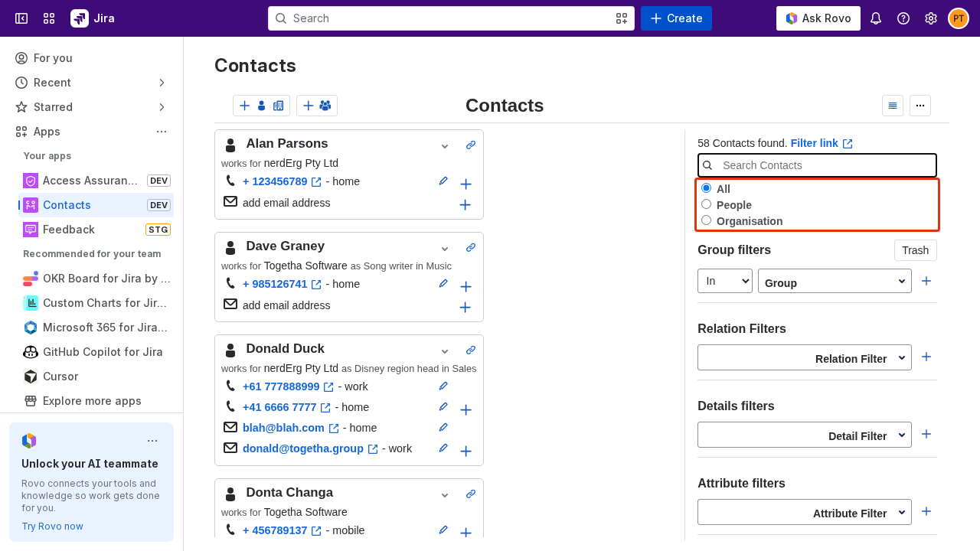980x551 pixels.
Task: Open Access Assurance app
Action: coord(96,181)
